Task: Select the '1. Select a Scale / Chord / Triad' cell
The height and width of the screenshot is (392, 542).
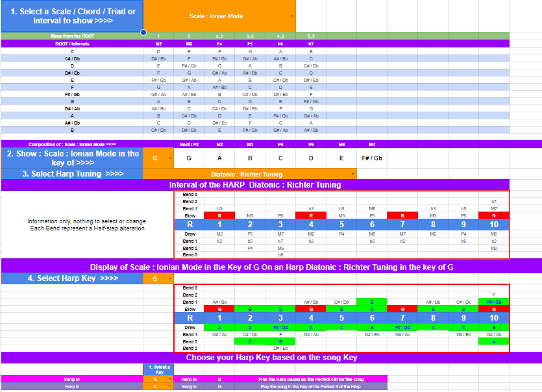Action: click(x=72, y=16)
